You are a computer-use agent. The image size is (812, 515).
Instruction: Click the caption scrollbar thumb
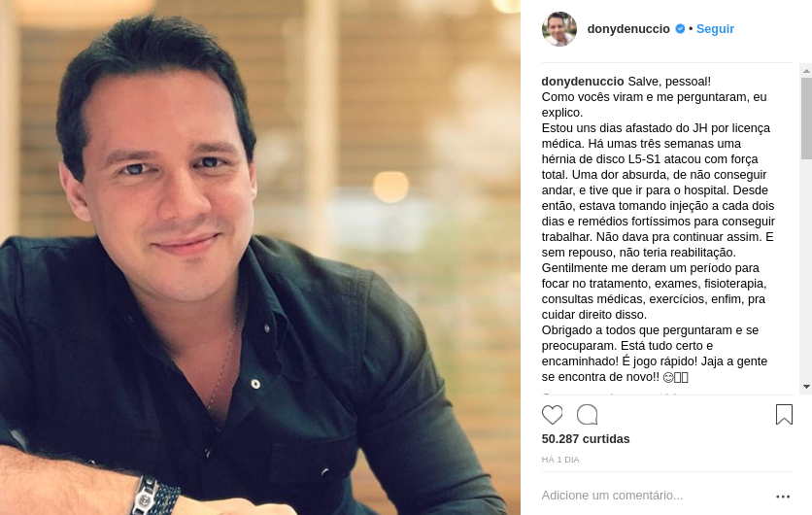806,119
